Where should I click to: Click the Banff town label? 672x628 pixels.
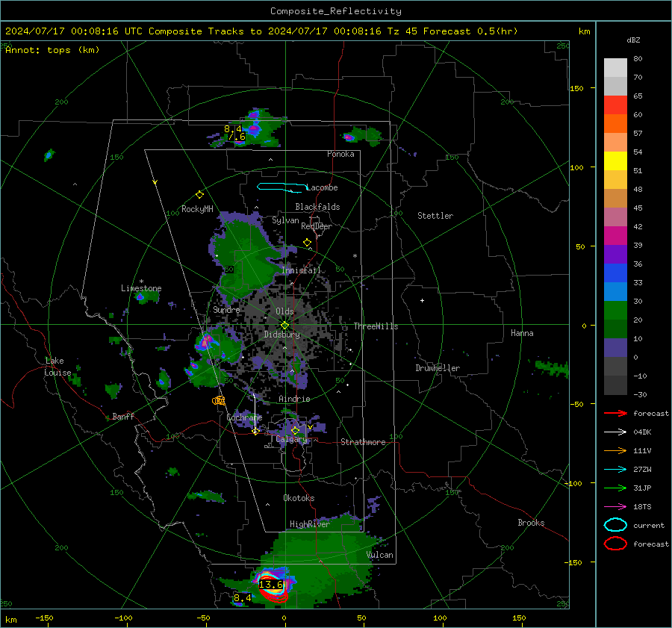tap(123, 416)
